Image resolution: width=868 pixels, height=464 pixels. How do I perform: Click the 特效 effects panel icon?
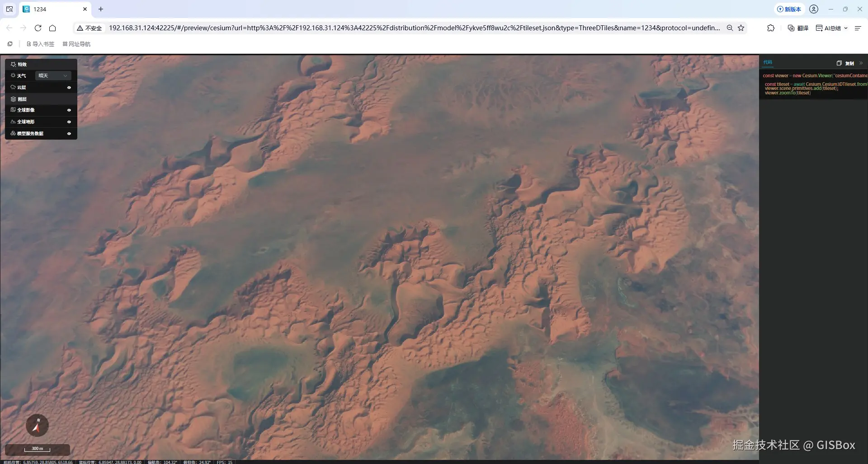point(13,64)
